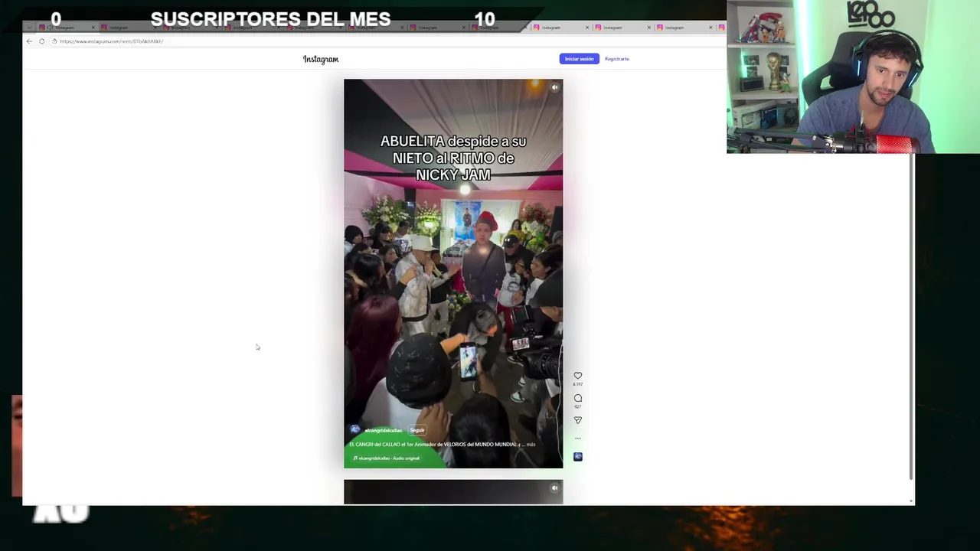980x551 pixels.
Task: Click the like count under the heart
Action: click(578, 384)
